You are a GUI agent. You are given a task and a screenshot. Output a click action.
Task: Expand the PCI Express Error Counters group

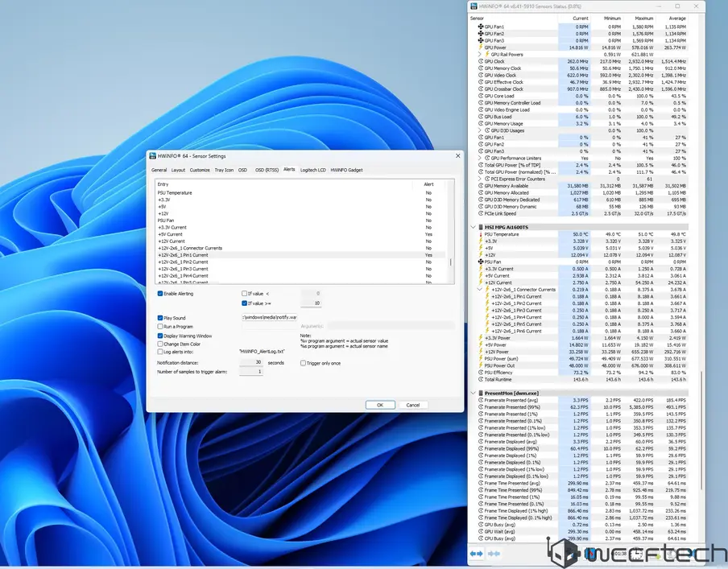tap(480, 179)
